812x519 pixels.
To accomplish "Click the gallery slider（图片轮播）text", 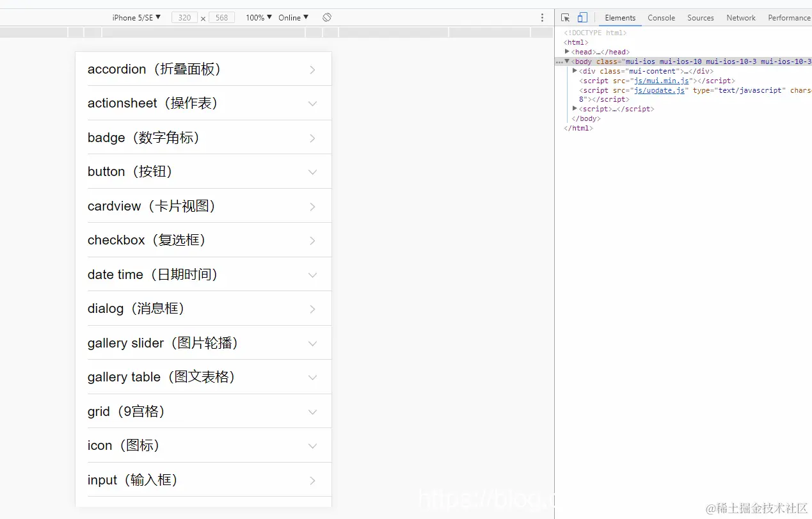I will [164, 343].
